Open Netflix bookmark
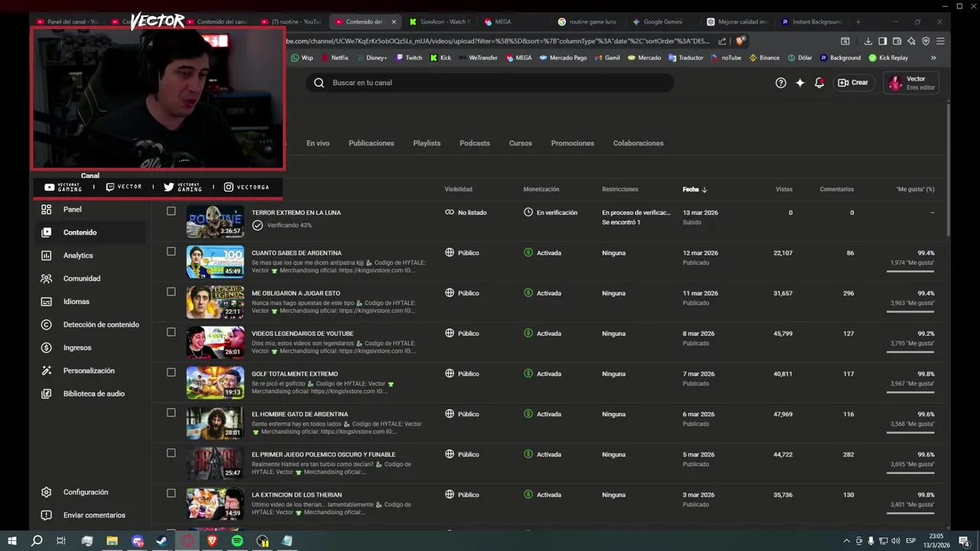Image resolution: width=980 pixels, height=551 pixels. [335, 57]
